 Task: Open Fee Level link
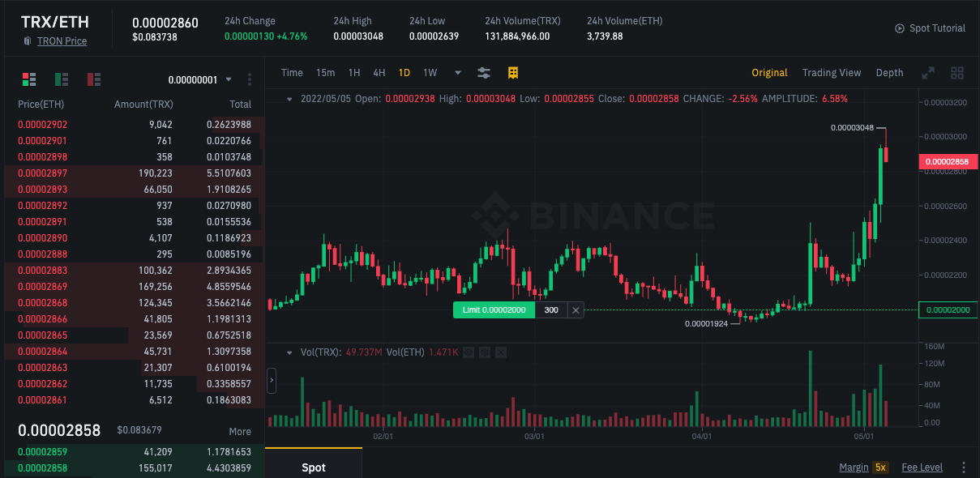tap(922, 467)
